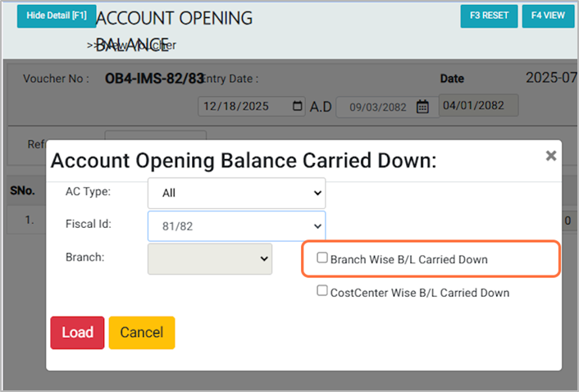
Task: Tick CostCenter Wise B/L Carried Down checkbox
Action: click(322, 291)
